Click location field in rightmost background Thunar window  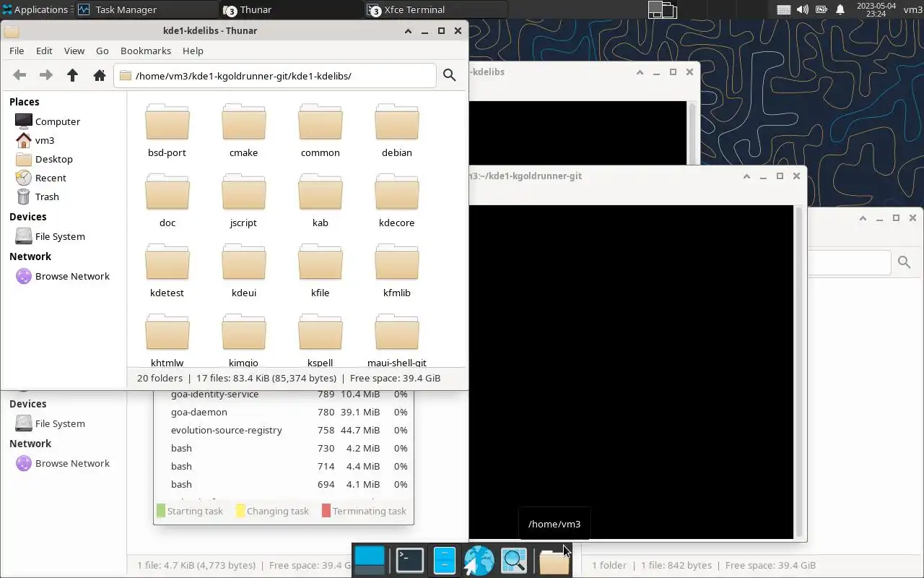tap(849, 262)
